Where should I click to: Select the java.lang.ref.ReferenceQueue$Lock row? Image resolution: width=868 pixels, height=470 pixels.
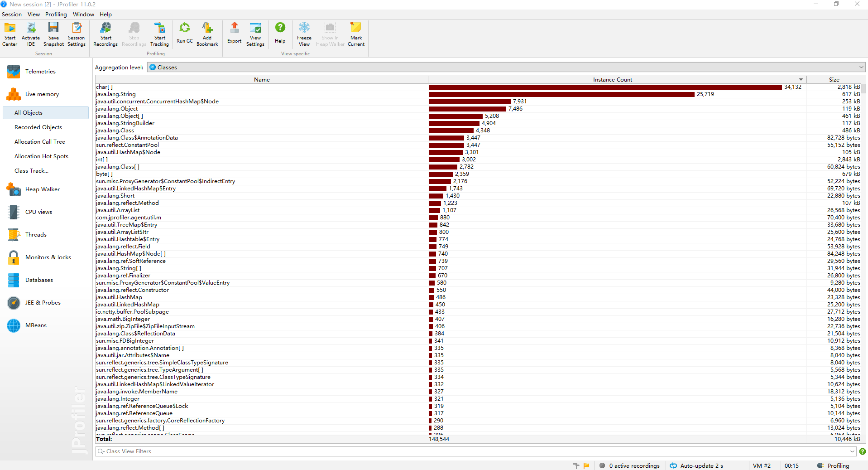[478, 406]
